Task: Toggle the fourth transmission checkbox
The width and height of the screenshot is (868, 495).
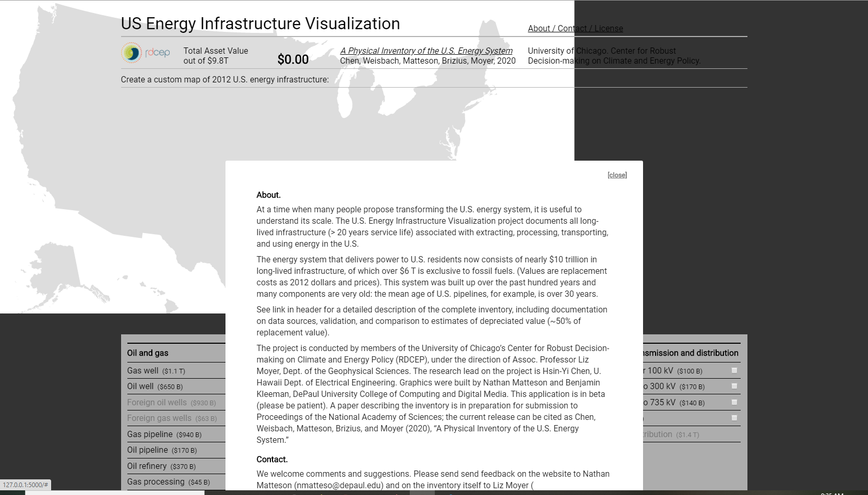Action: click(x=734, y=418)
